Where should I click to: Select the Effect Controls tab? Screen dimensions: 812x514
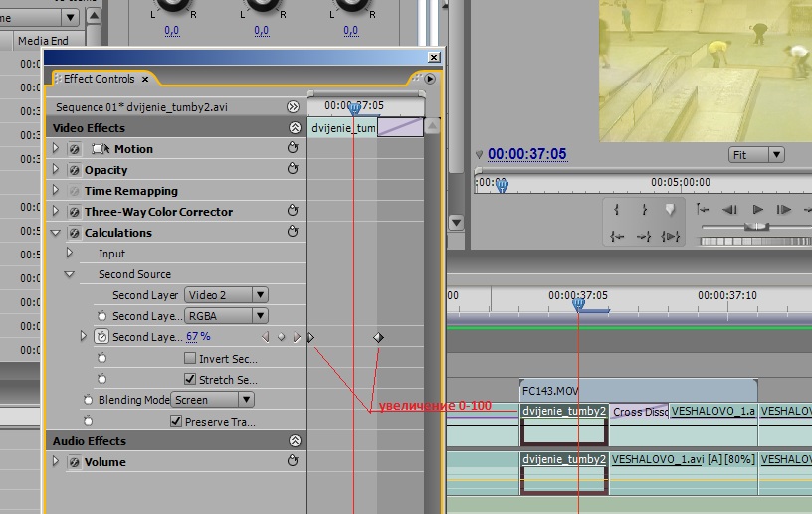pyautogui.click(x=99, y=79)
